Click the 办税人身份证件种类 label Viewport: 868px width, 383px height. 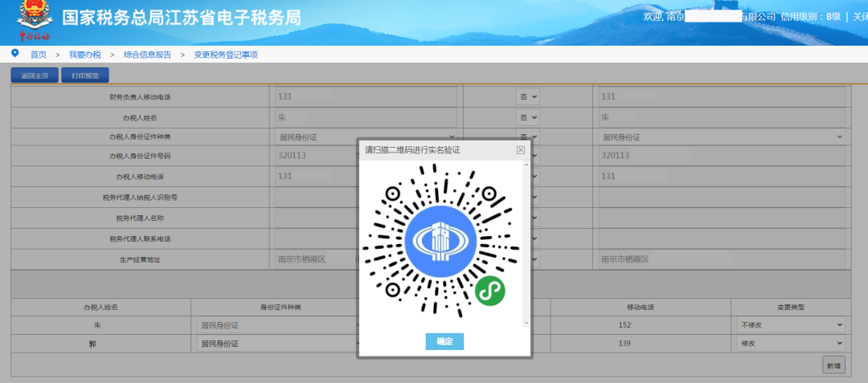tap(140, 137)
